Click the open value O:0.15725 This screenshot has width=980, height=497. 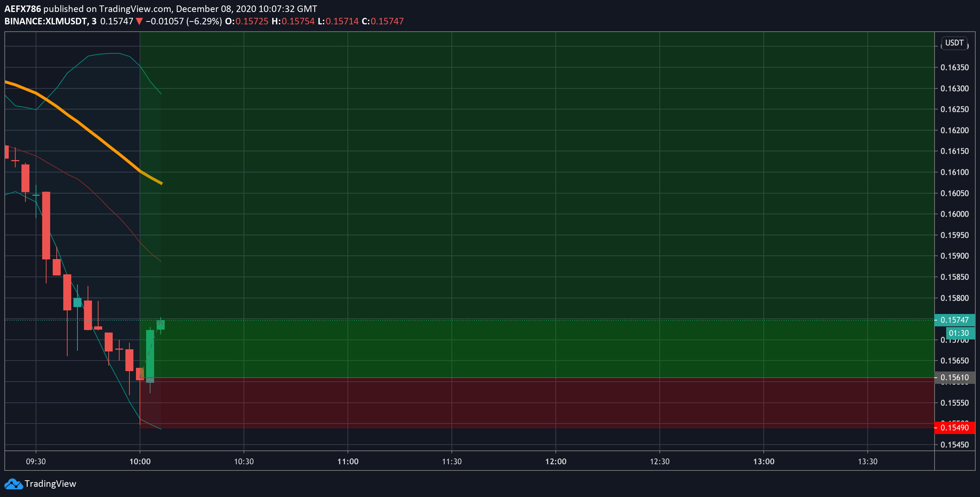point(246,21)
